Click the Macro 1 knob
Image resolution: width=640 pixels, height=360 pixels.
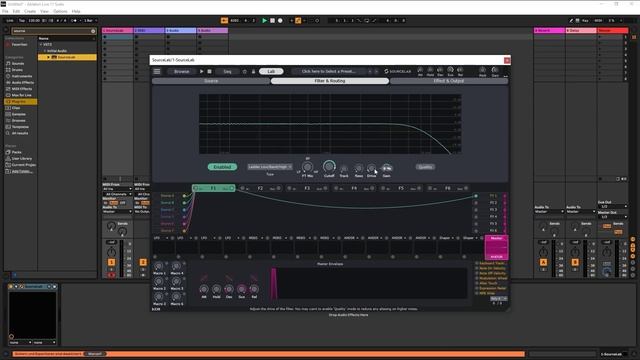[x=159, y=267]
